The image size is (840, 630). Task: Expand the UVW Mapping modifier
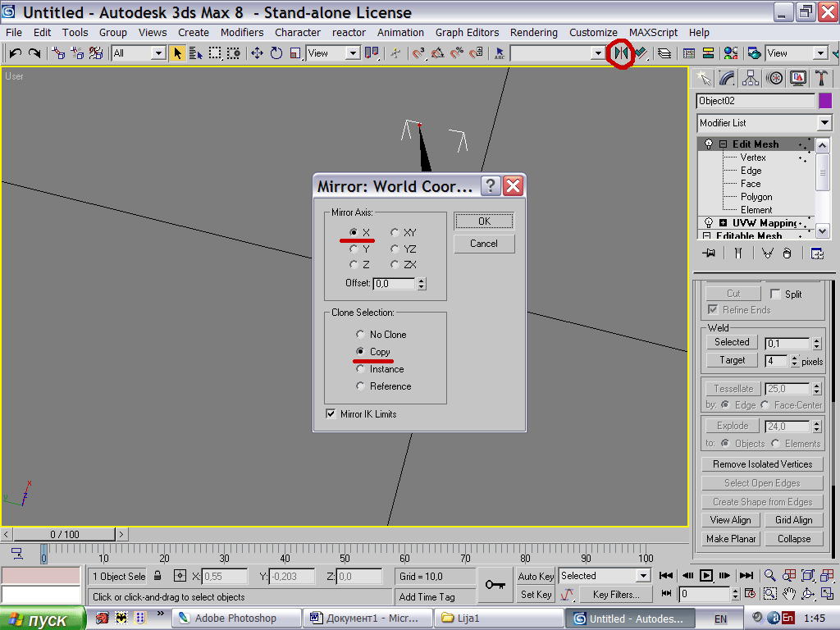pos(723,223)
